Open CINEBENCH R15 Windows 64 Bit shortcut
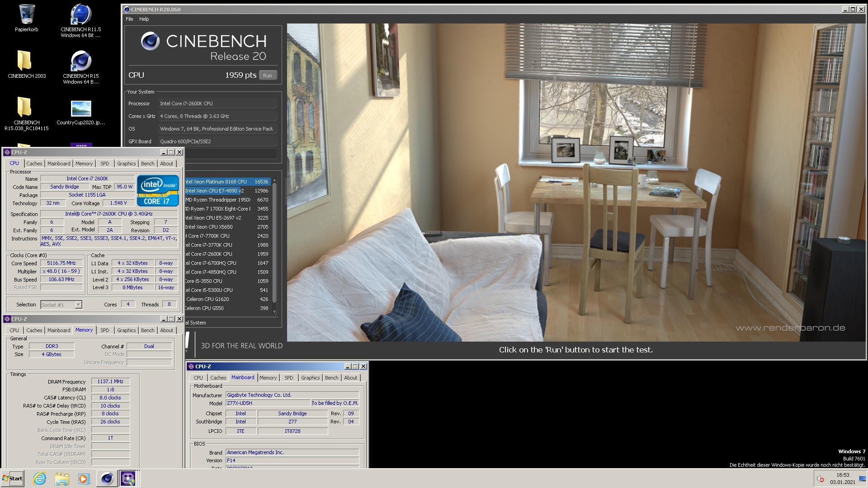The height and width of the screenshot is (488, 868). 80,67
